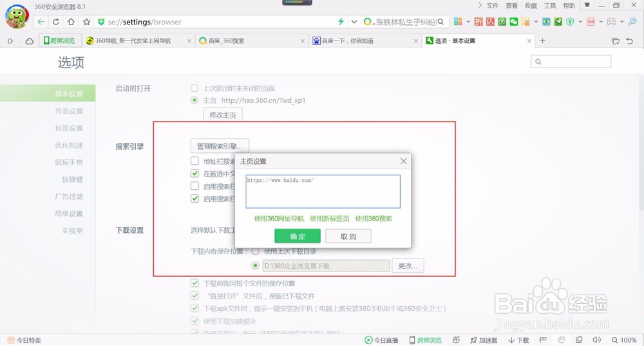Click the red 店 shop extension icon
The image size is (644, 346).
(x=490, y=22)
